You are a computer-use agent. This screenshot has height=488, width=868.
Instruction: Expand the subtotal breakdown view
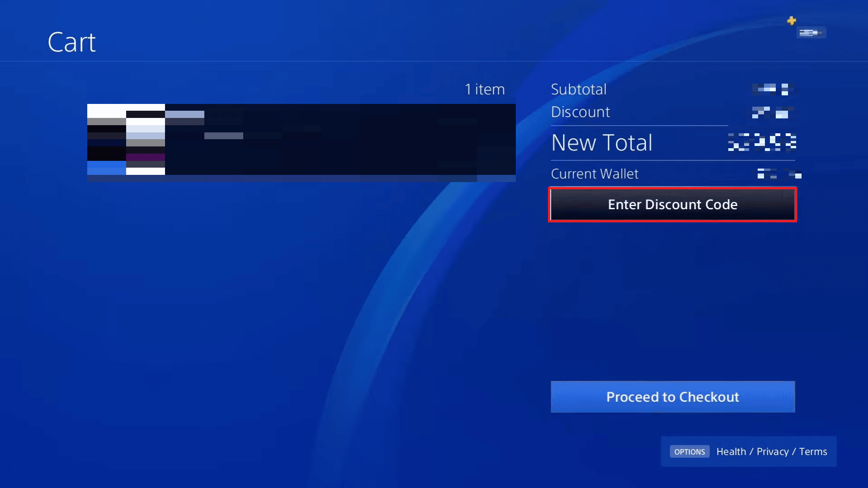(578, 89)
